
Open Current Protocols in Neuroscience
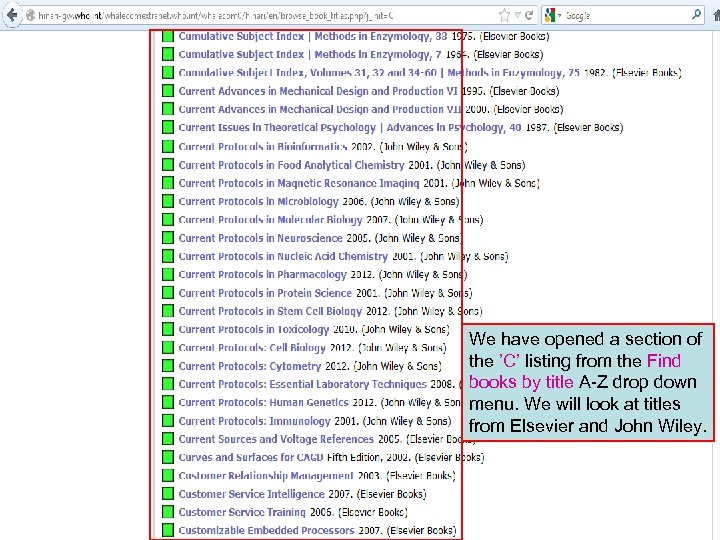[x=260, y=238]
